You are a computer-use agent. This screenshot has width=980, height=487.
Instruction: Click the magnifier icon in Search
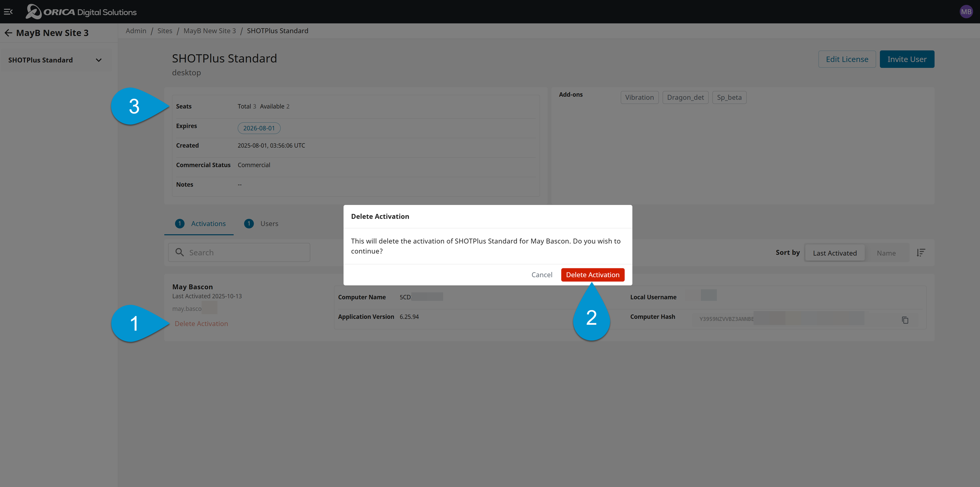179,252
